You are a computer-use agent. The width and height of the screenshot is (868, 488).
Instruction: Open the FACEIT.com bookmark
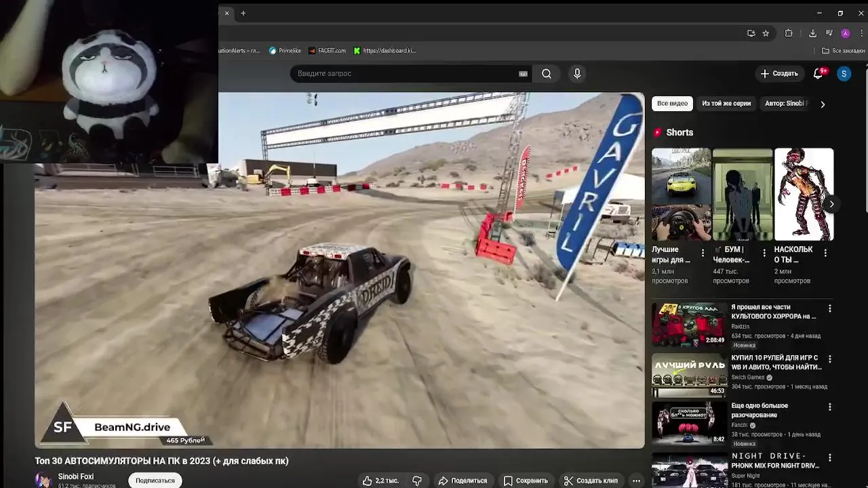point(327,51)
